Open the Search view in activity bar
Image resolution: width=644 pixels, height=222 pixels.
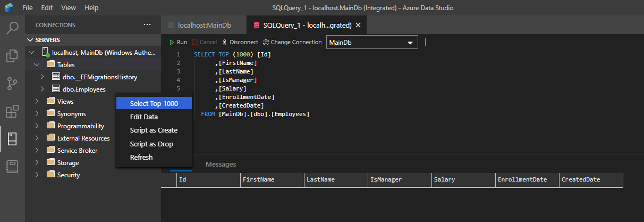tap(12, 28)
